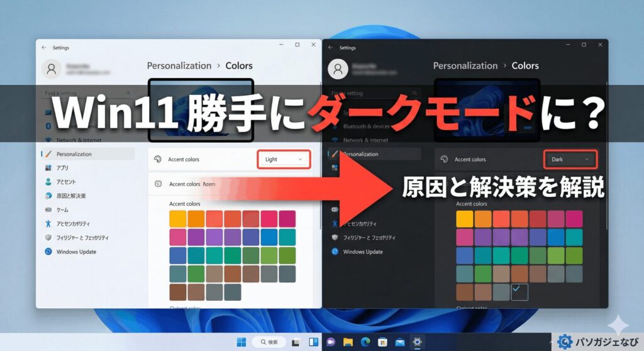This screenshot has width=644, height=351.
Task: Open the Dark mode dropdown
Action: point(570,160)
